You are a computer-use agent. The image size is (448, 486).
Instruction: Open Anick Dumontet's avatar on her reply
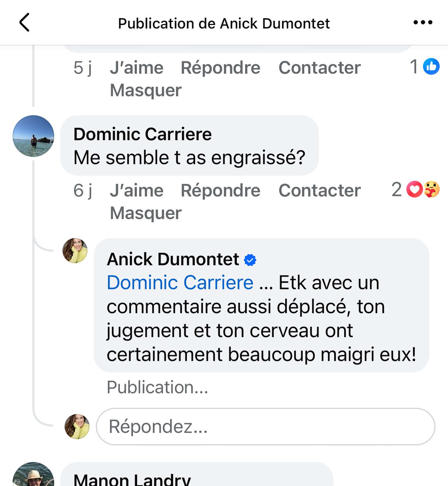pos(75,251)
